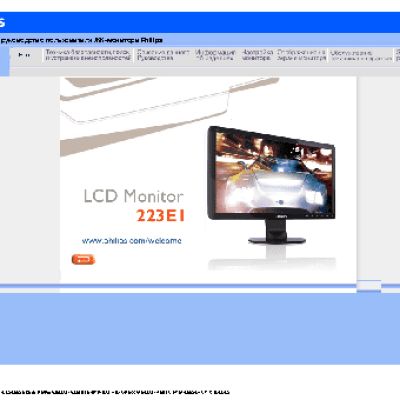Open the first short navigation bar item
This screenshot has height=400, width=400.
pyautogui.click(x=24, y=55)
